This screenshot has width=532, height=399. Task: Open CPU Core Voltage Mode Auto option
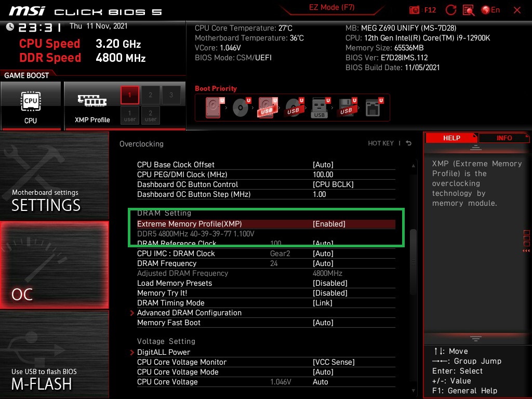point(323,372)
